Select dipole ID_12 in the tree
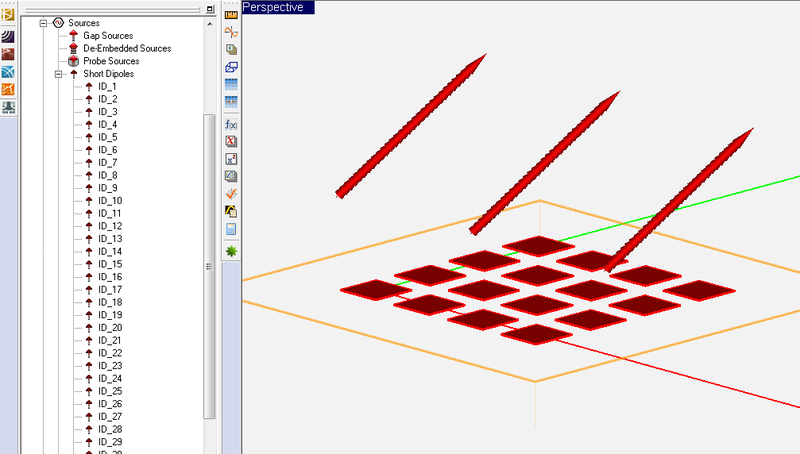800x454 pixels. [110, 226]
